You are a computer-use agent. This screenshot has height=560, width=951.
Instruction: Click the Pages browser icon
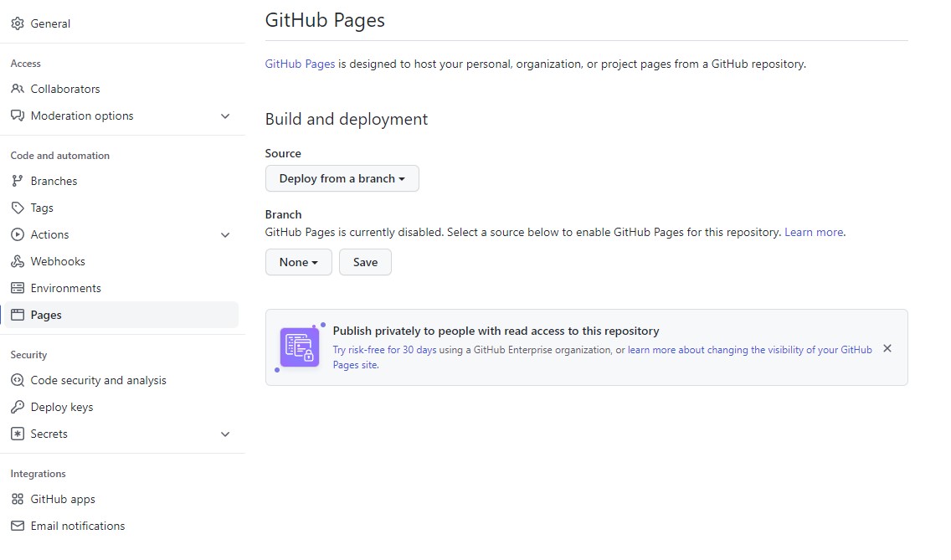(18, 315)
